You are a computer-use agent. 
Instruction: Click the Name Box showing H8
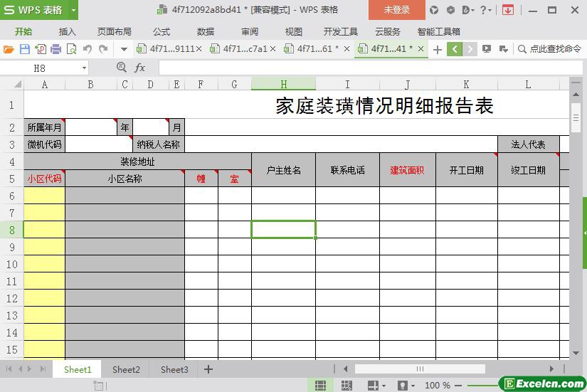tap(39, 68)
